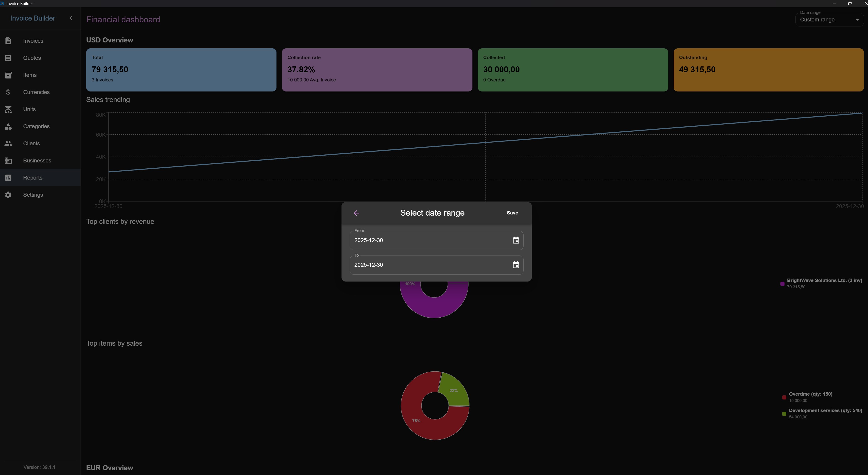Click the Select date range dialog title

432,213
